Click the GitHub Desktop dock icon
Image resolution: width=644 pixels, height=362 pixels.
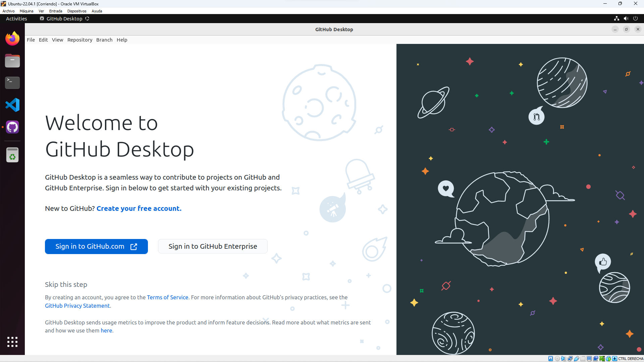click(x=12, y=127)
